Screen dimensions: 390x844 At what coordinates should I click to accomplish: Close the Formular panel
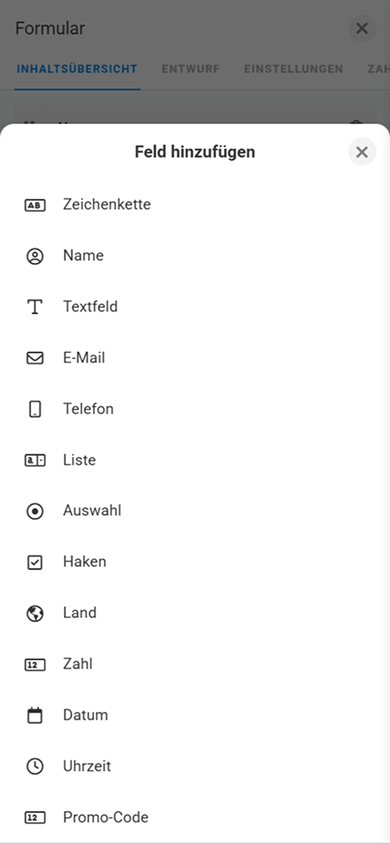[x=362, y=29]
